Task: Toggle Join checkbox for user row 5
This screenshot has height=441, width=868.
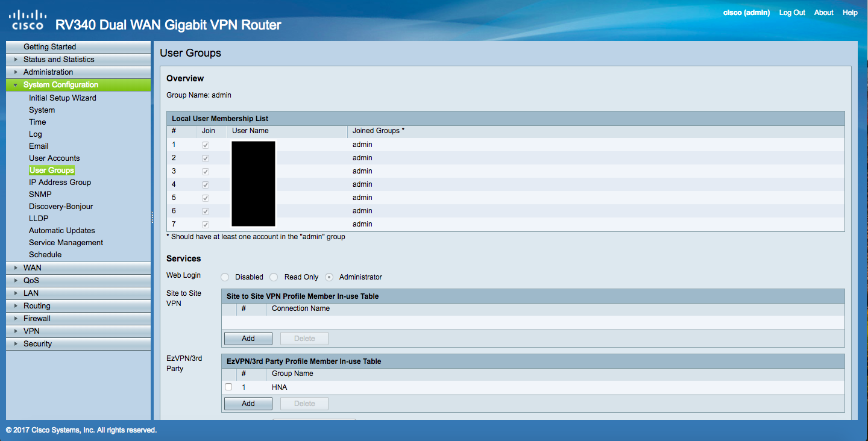Action: [206, 198]
